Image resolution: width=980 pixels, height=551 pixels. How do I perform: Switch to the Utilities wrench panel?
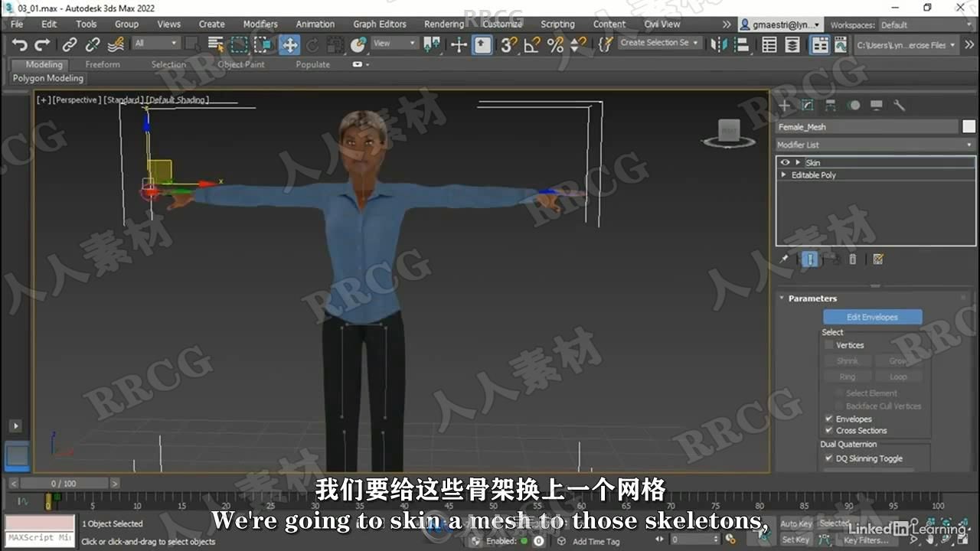900,106
